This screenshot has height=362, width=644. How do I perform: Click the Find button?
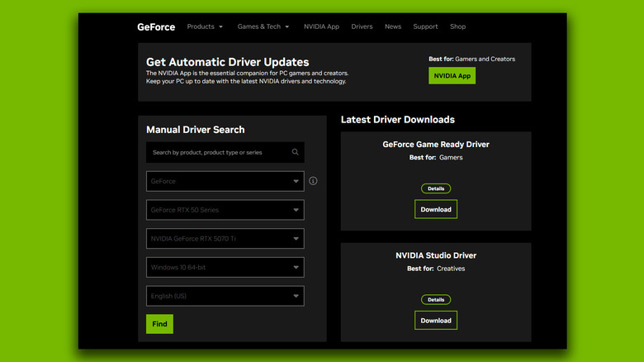160,324
